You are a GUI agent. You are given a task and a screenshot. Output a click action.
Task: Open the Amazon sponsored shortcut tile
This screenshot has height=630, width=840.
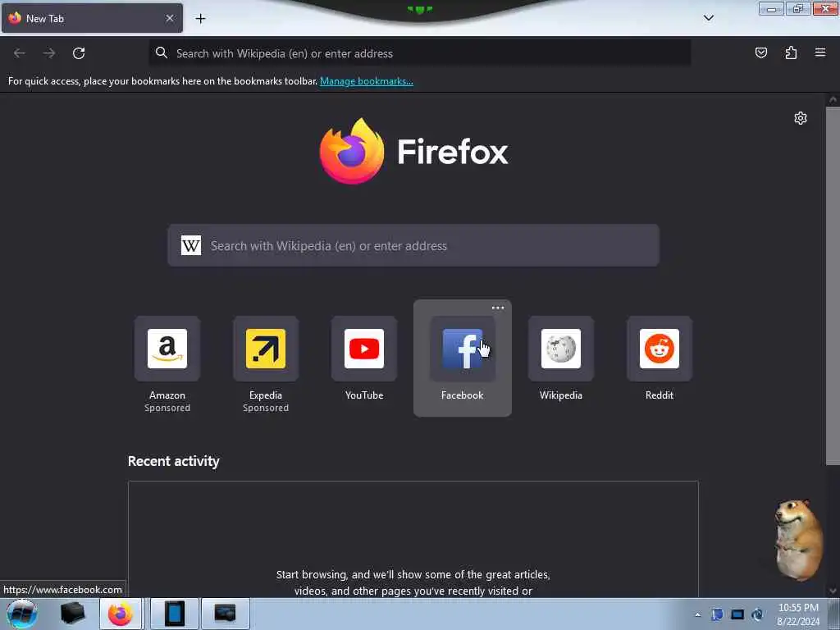[167, 349]
